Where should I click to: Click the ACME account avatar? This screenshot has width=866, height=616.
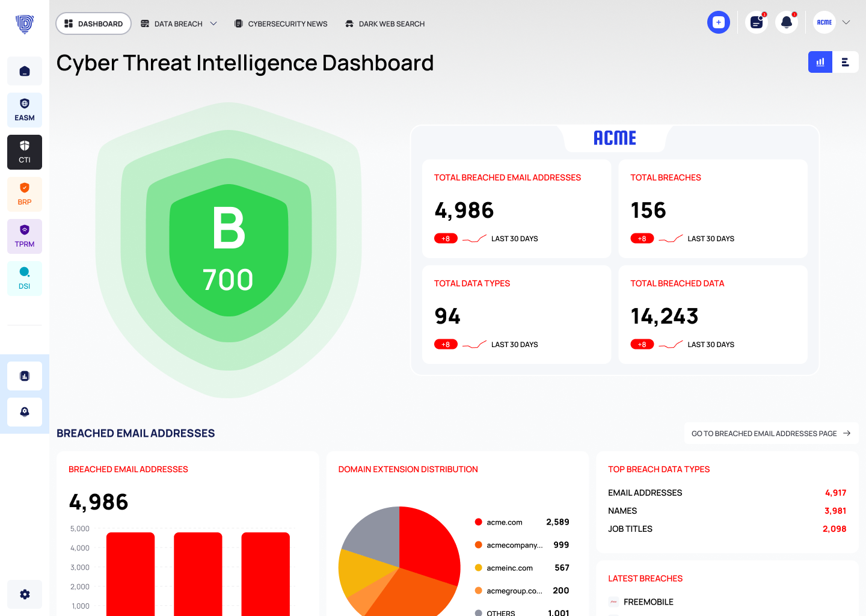click(x=825, y=22)
